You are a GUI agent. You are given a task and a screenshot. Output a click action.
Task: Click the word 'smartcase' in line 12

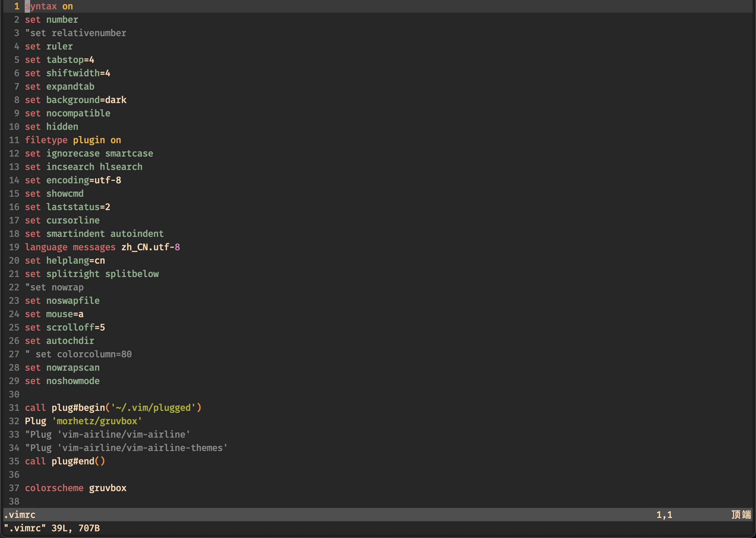click(x=129, y=154)
